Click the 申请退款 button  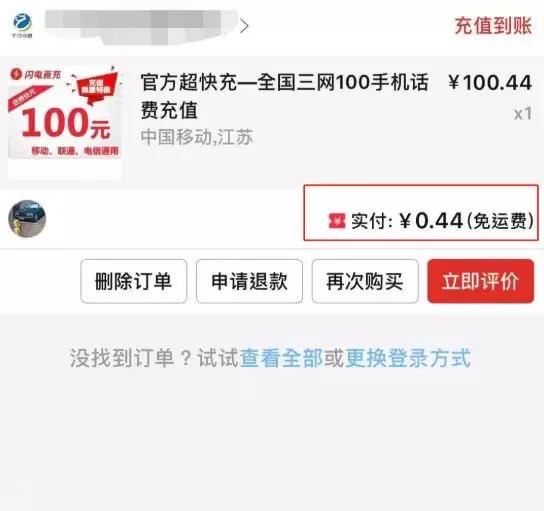click(x=249, y=281)
